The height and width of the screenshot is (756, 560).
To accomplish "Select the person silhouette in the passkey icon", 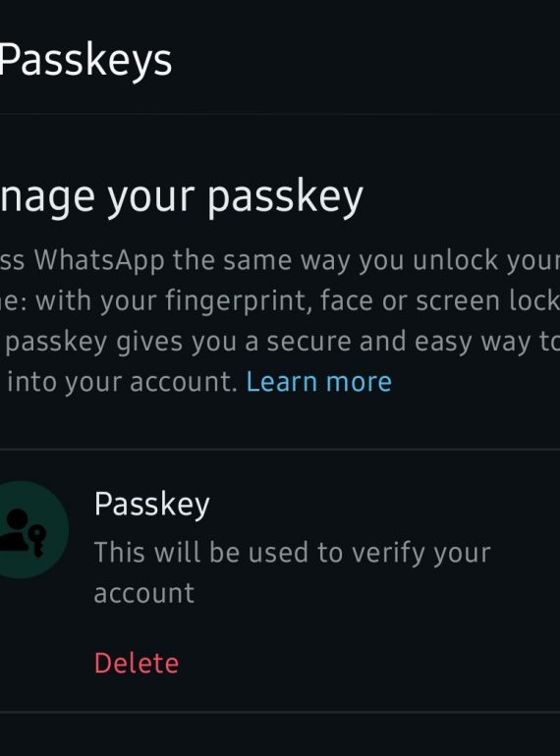I will coord(14,529).
